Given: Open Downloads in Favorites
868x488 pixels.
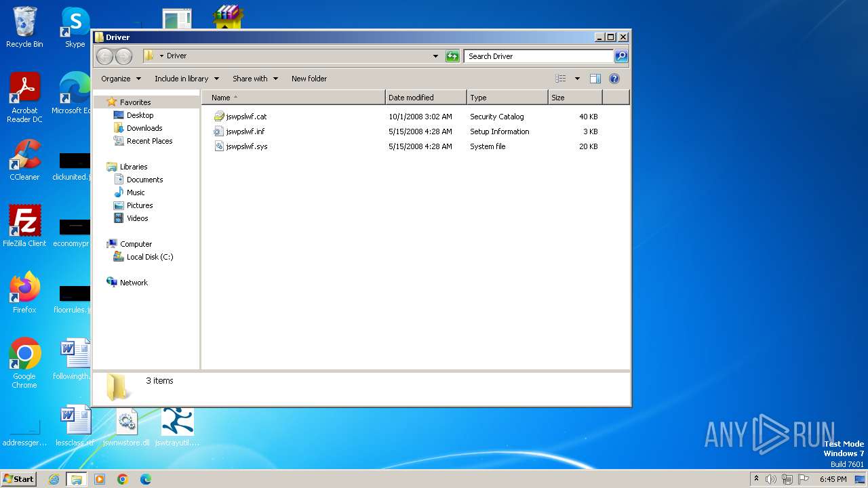Looking at the screenshot, I should (144, 128).
